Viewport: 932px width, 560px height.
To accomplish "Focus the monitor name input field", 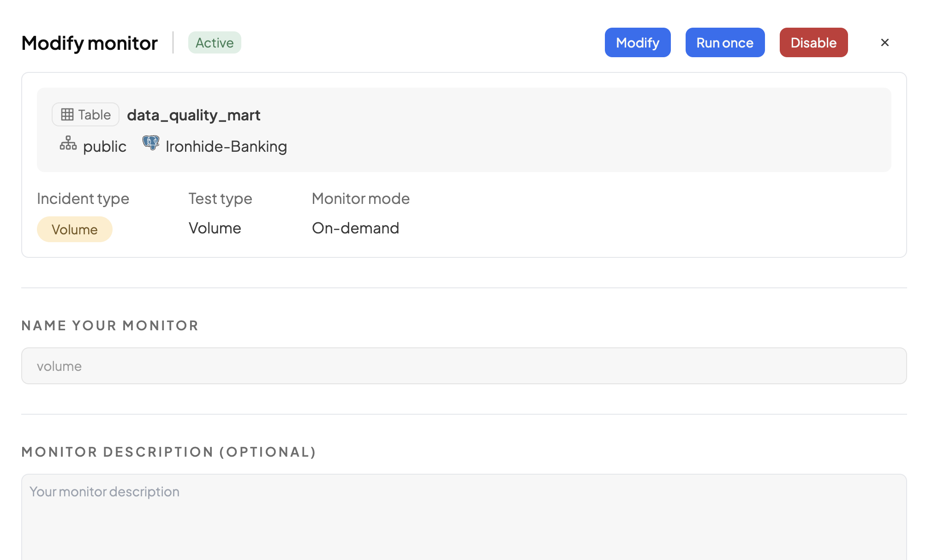I will click(464, 366).
